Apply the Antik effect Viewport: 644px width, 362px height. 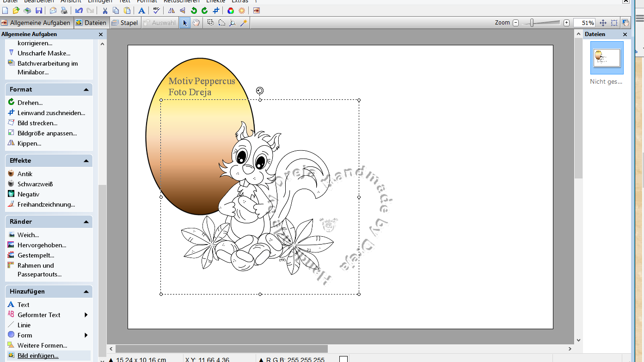point(25,174)
